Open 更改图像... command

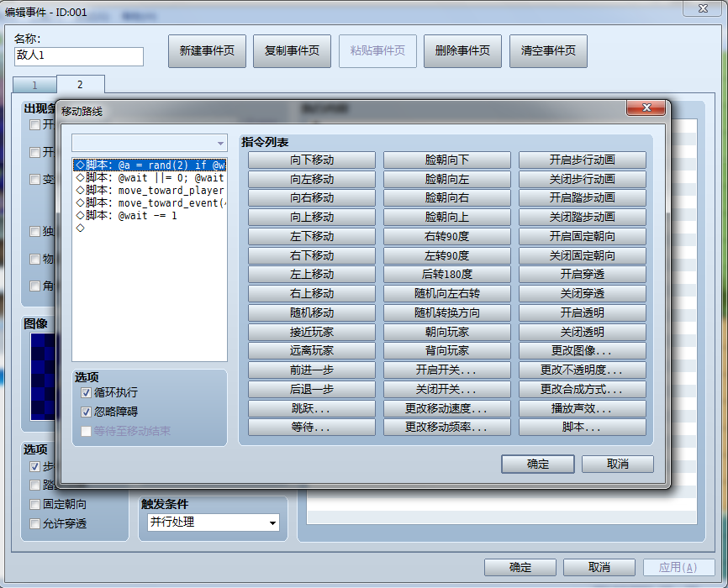pos(583,351)
